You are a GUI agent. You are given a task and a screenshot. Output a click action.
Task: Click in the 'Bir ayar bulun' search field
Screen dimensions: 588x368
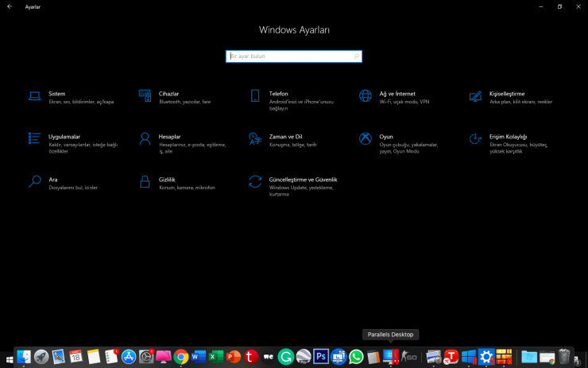click(x=294, y=56)
